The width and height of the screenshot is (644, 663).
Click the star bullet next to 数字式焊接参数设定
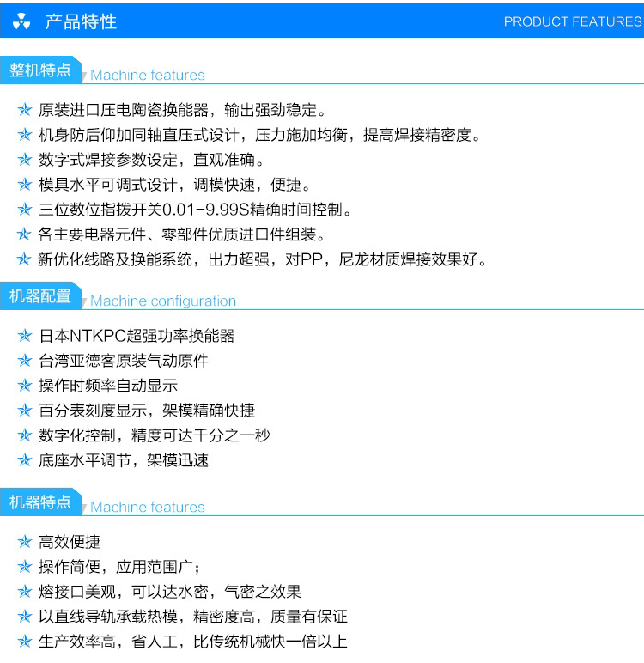(x=25, y=161)
